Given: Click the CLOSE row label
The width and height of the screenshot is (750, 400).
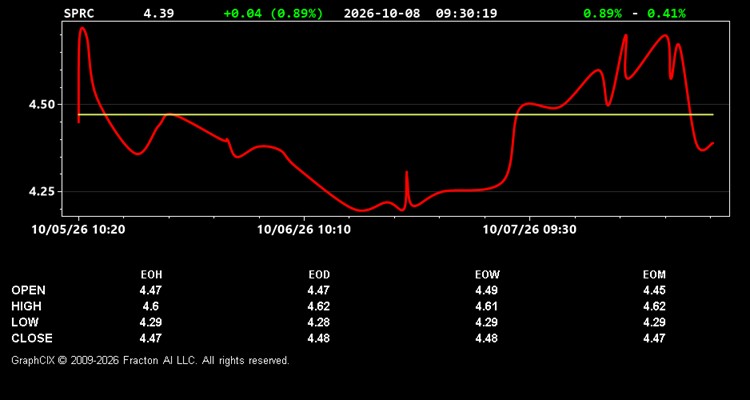Looking at the screenshot, I should click(32, 338).
